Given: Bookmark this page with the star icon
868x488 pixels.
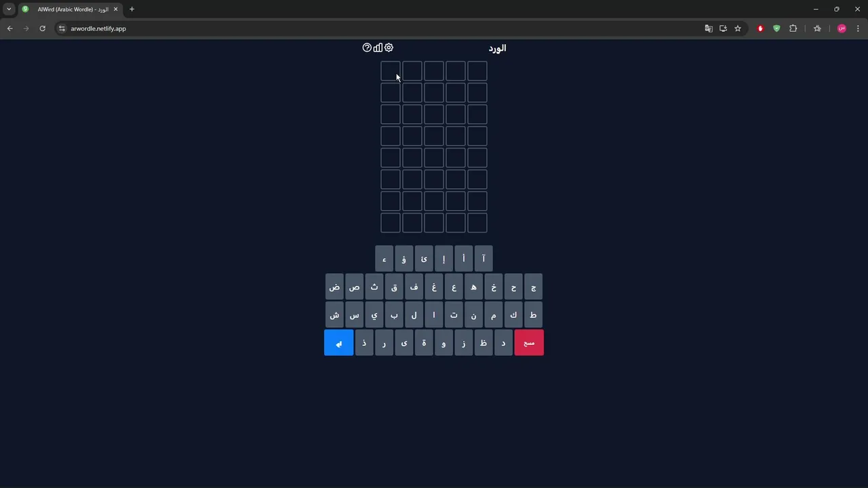Looking at the screenshot, I should 738,28.
